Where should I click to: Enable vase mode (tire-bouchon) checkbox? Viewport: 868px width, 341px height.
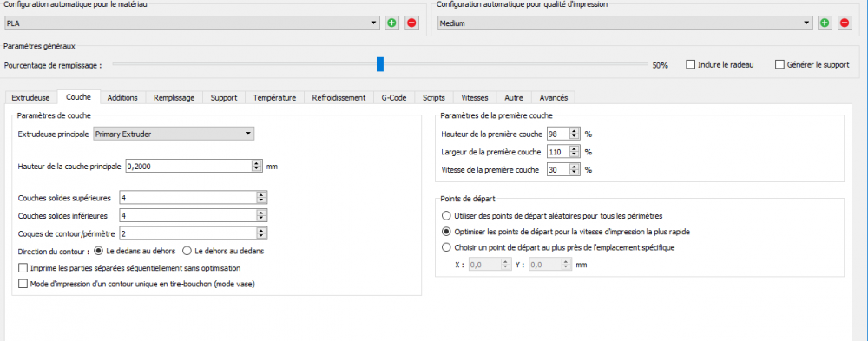pos(23,284)
